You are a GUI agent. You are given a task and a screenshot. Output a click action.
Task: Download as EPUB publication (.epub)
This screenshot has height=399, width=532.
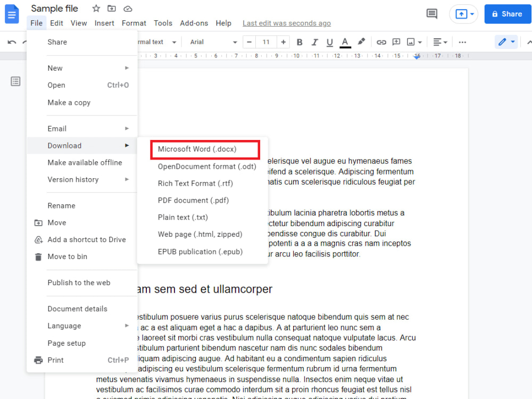point(203,252)
